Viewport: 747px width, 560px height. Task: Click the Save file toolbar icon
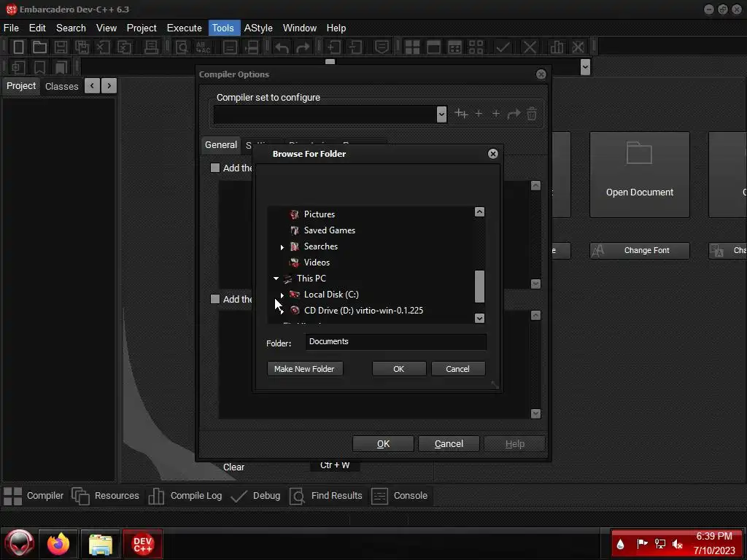pyautogui.click(x=61, y=47)
